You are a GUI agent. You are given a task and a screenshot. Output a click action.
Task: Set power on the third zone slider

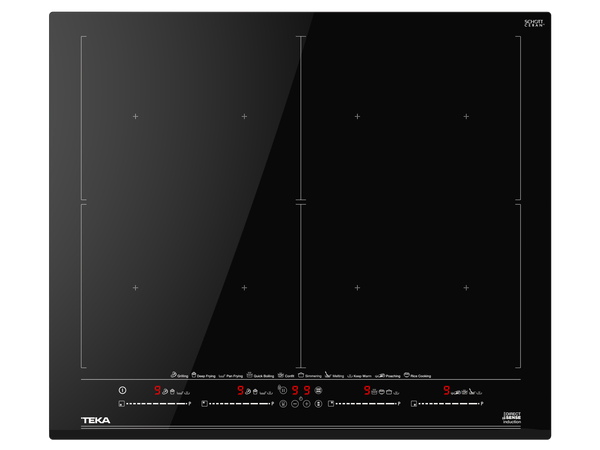365,404
